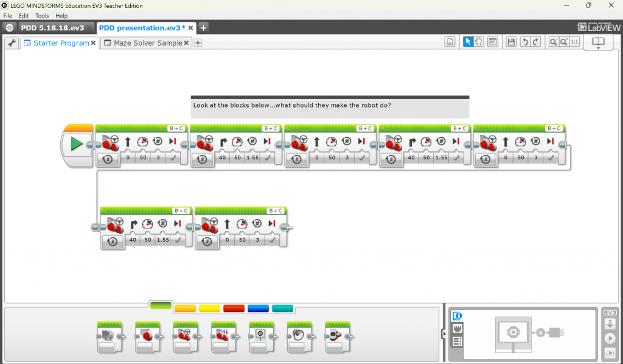The image size is (623, 364).
Task: Show the Available Bricks hardware tab
Action: click(458, 342)
